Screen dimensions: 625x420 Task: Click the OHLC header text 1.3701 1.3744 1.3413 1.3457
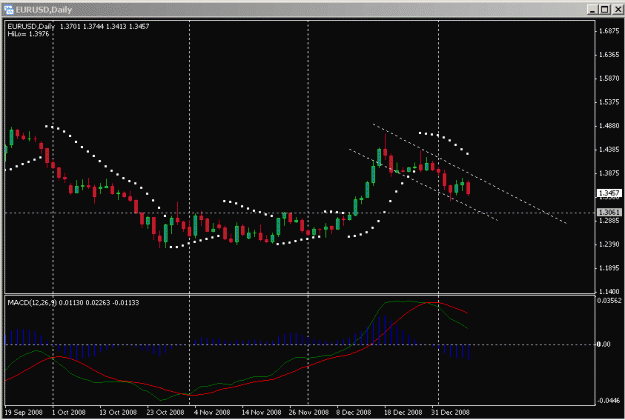point(104,26)
